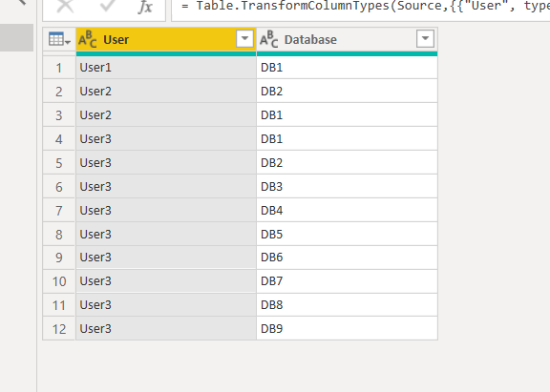
Task: Select the Database column header
Action: 347,40
